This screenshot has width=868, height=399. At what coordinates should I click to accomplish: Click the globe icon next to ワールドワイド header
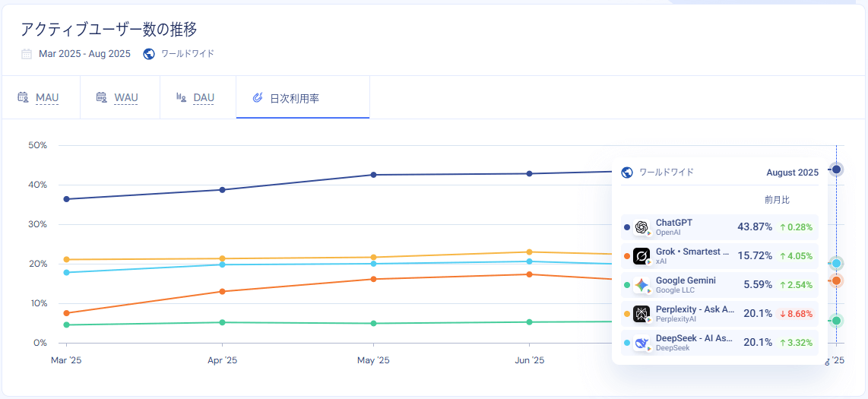148,54
